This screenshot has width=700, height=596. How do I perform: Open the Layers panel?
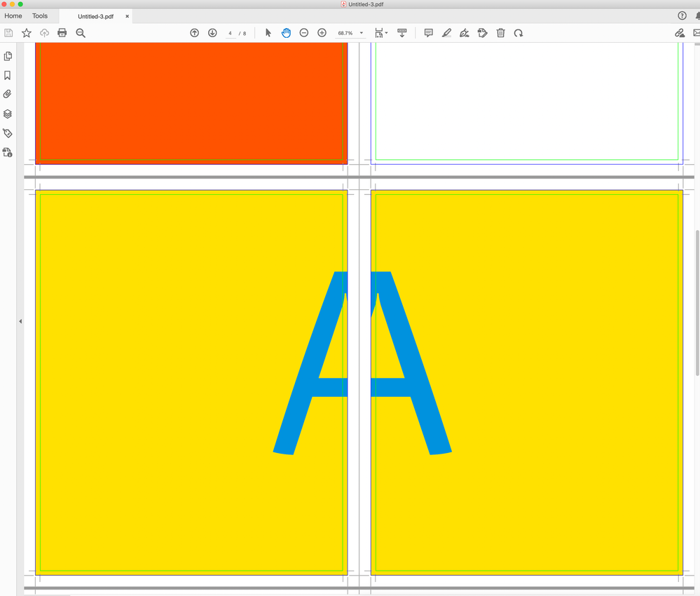click(8, 114)
